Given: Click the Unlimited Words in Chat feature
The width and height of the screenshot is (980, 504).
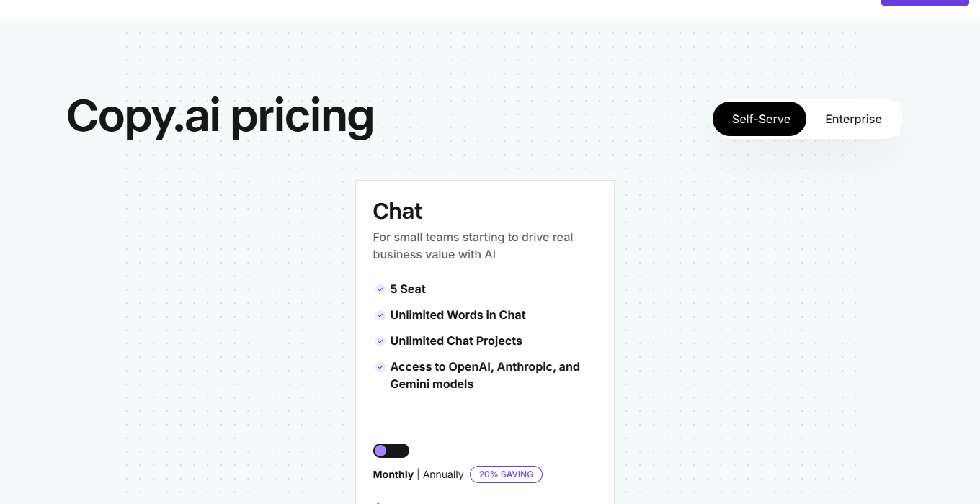Looking at the screenshot, I should (458, 315).
